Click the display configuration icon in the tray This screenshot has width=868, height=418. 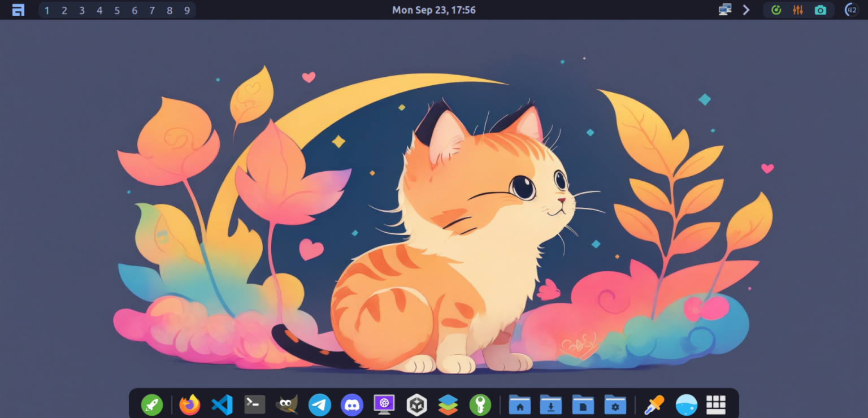724,10
